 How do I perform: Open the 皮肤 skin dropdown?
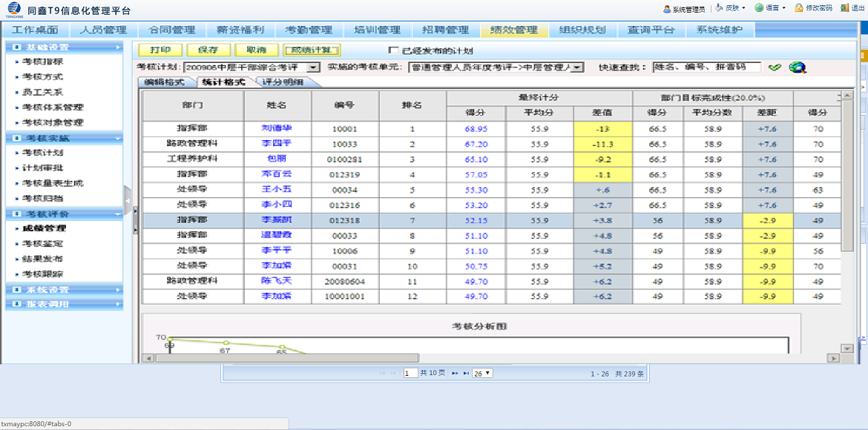pyautogui.click(x=731, y=8)
